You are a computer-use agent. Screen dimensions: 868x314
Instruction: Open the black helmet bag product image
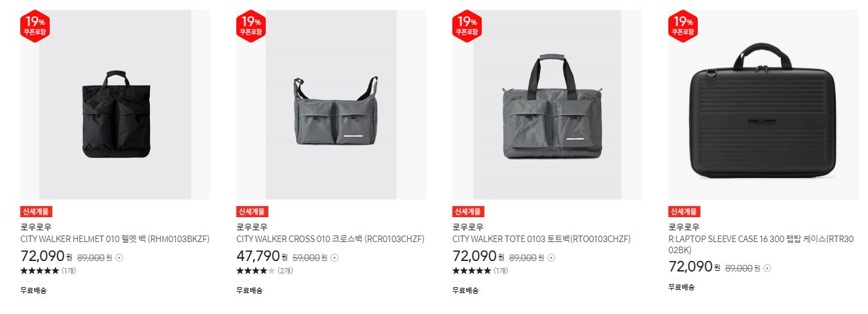(x=115, y=105)
